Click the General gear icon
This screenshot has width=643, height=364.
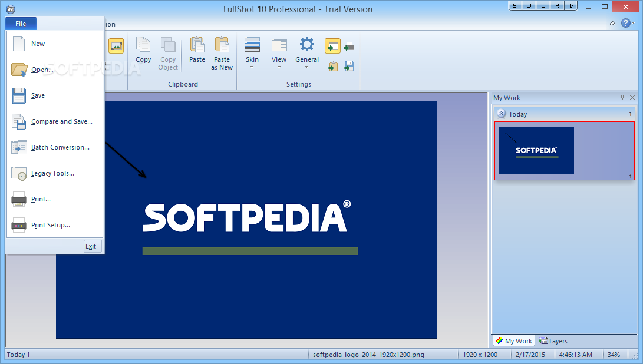[306, 45]
